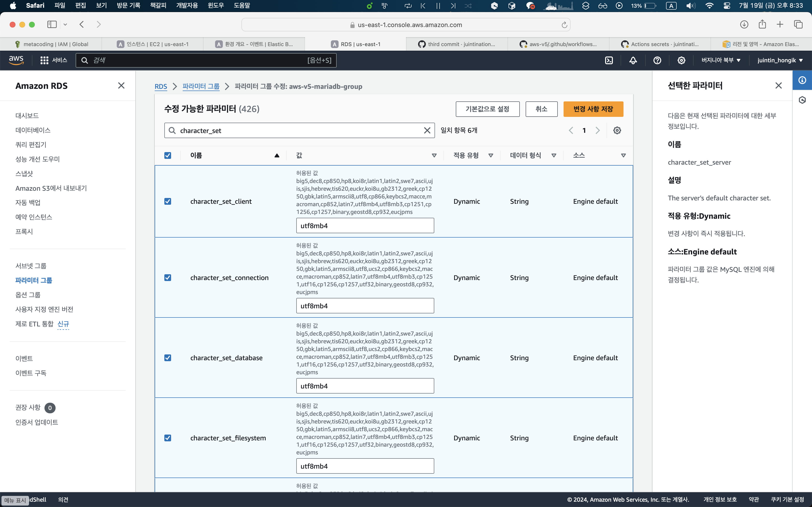Open the AWS CloudShell icon in the top bar
This screenshot has width=812, height=507.
(609, 60)
